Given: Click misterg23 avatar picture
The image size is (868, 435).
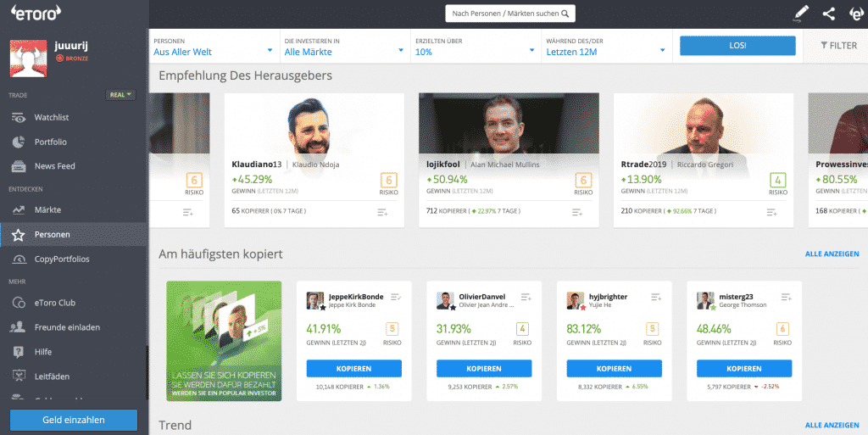Looking at the screenshot, I should tap(705, 300).
